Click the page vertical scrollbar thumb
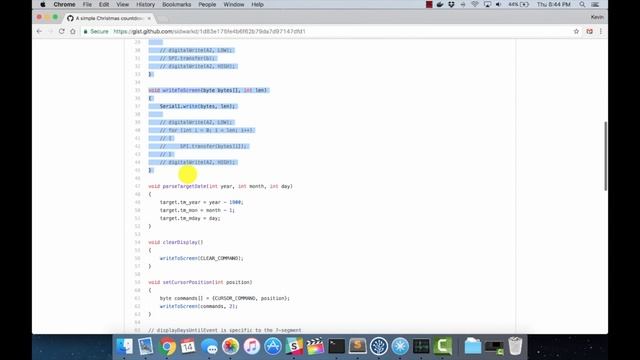The width and height of the screenshot is (640, 360). (605, 156)
